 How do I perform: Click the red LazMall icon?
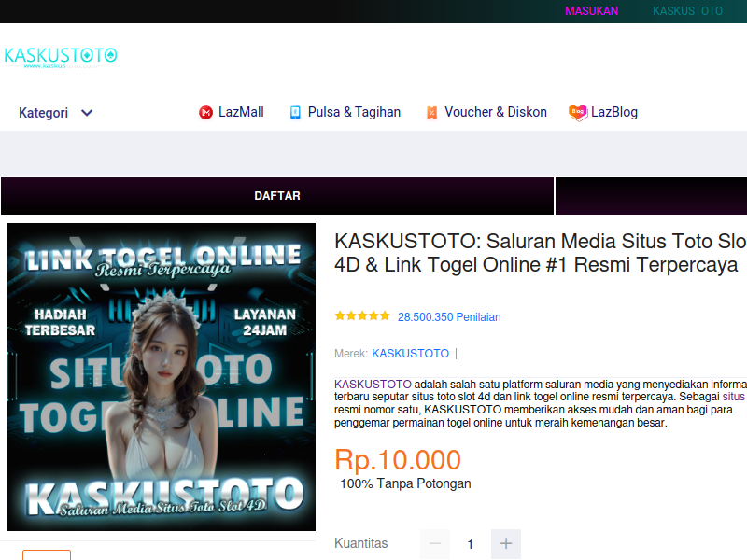205,113
